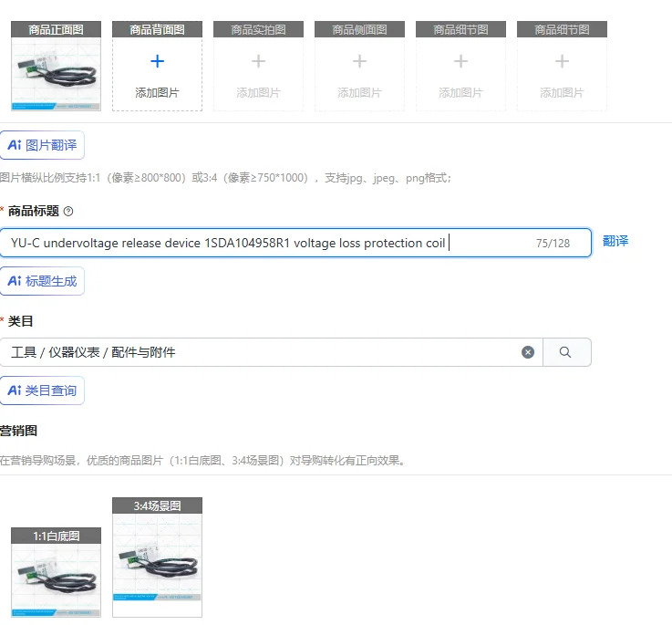
Task: Click the 商品标题 help question icon
Action: [68, 211]
